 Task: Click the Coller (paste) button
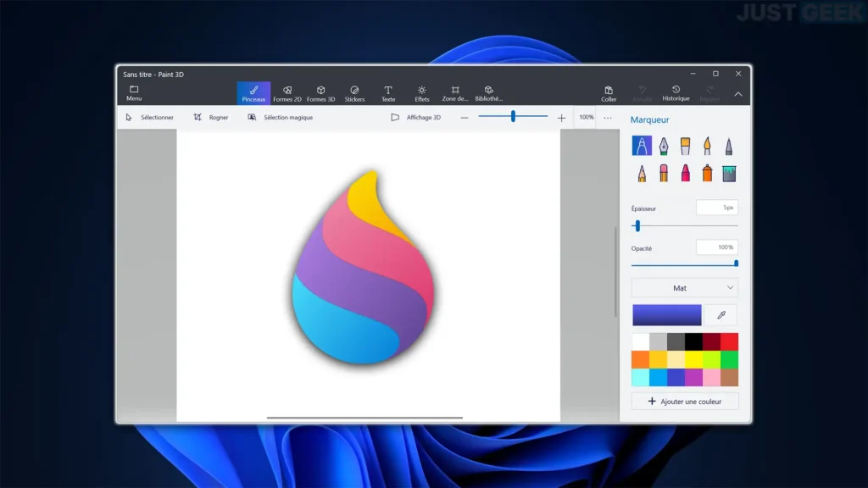tap(609, 93)
